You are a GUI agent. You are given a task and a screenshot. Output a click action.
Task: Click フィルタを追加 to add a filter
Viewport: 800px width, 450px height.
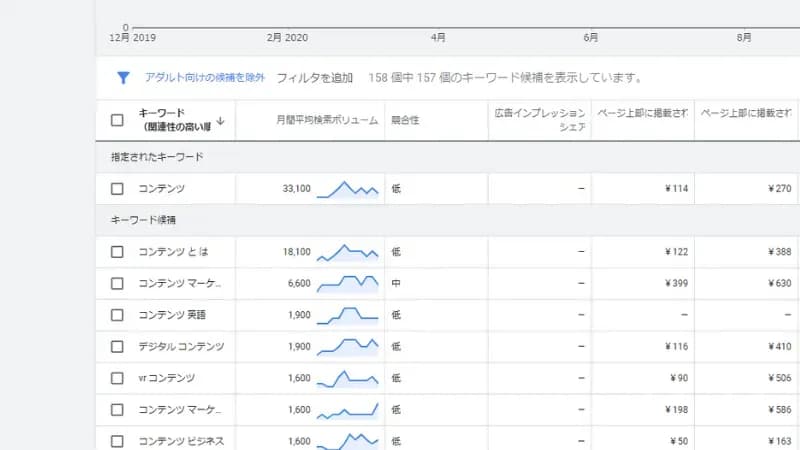[x=314, y=78]
